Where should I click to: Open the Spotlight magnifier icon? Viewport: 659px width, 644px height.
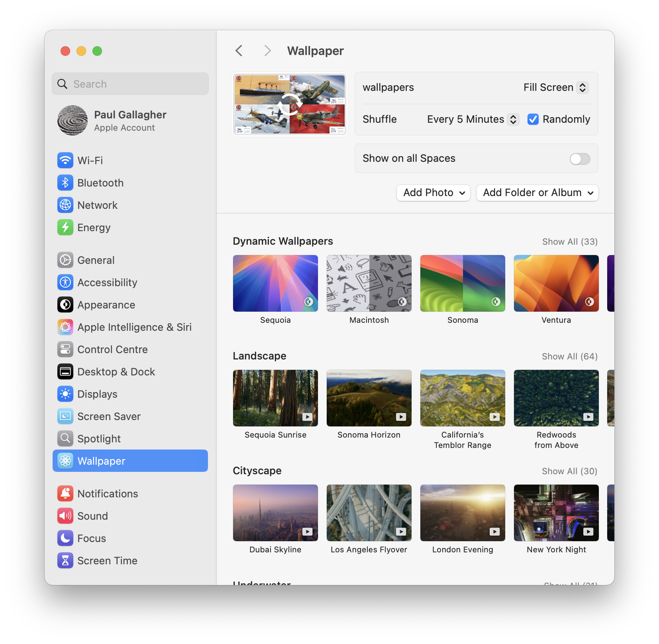click(65, 438)
